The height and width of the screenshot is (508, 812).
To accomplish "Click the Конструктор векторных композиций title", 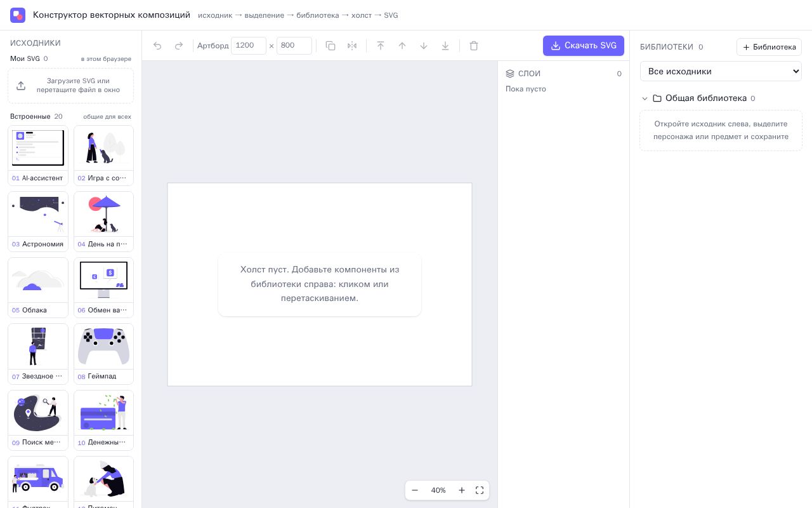I will [112, 15].
